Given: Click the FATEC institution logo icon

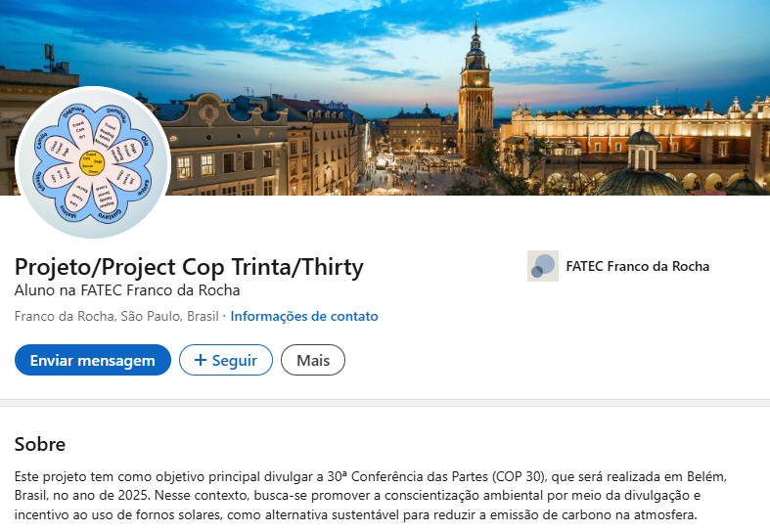Looking at the screenshot, I should [x=543, y=266].
